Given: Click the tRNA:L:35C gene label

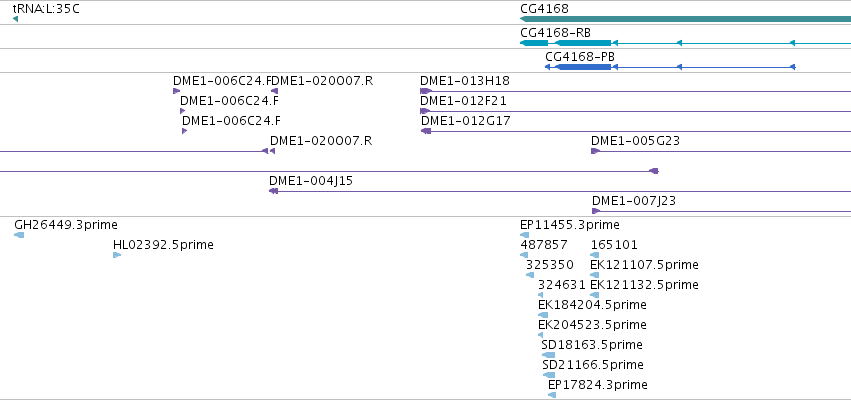Looking at the screenshot, I should tap(46, 9).
